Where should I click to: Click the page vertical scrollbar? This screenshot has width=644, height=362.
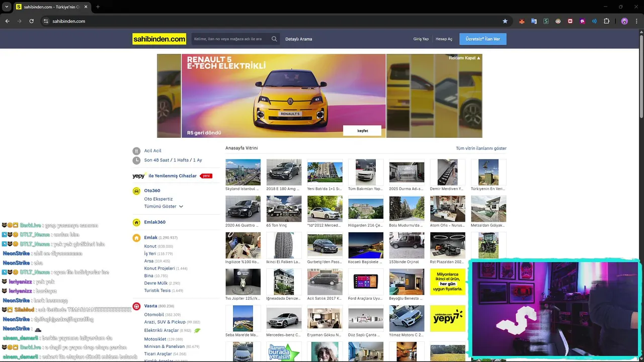(x=641, y=75)
